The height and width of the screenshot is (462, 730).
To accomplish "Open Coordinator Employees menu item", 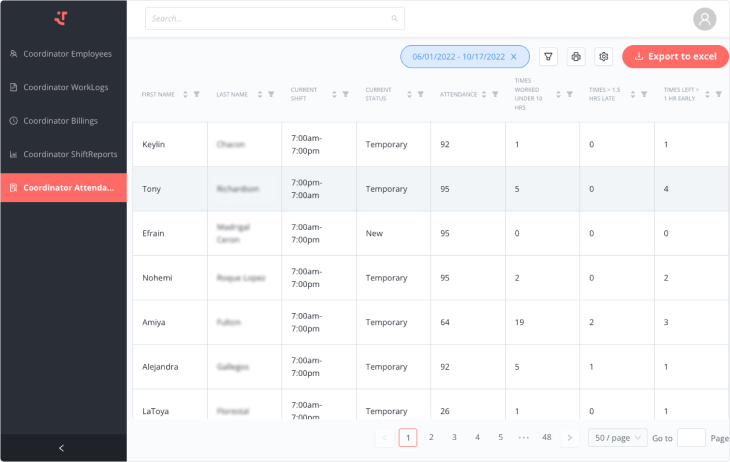I will (x=67, y=54).
